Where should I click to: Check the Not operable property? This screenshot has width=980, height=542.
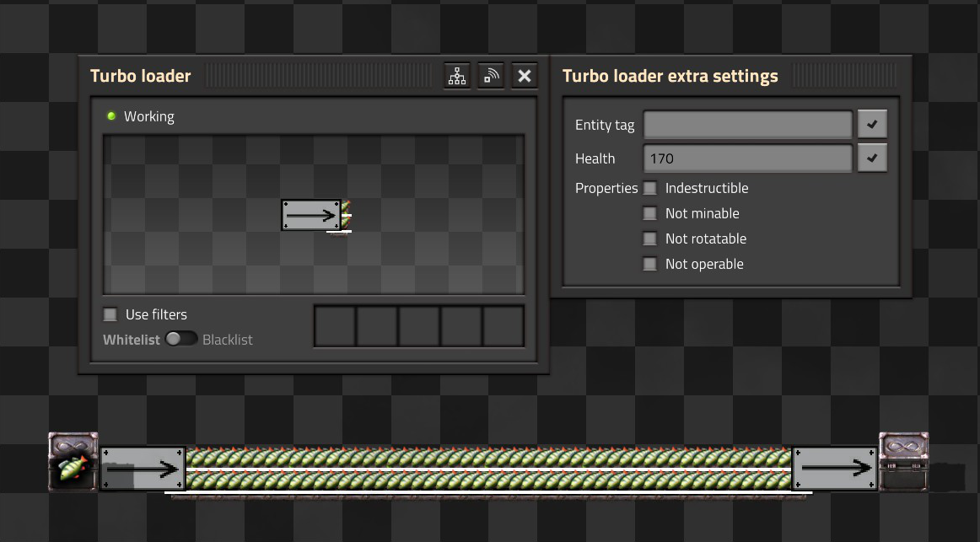pyautogui.click(x=650, y=264)
